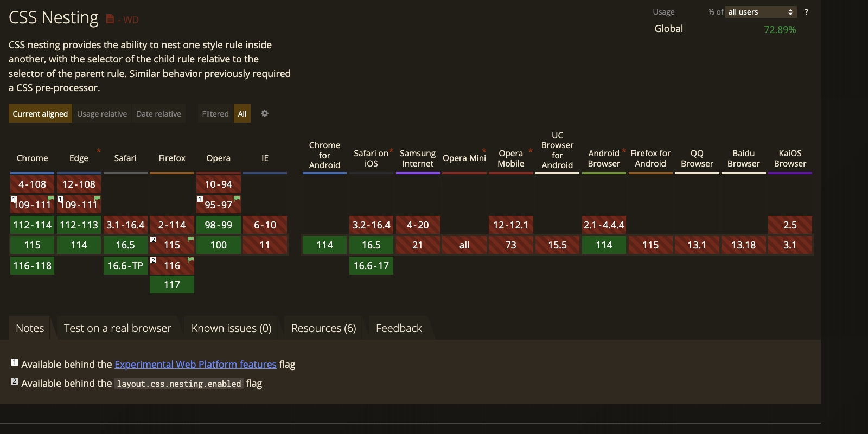The image size is (868, 434).
Task: Select UC Browser cell 15.5
Action: (557, 245)
